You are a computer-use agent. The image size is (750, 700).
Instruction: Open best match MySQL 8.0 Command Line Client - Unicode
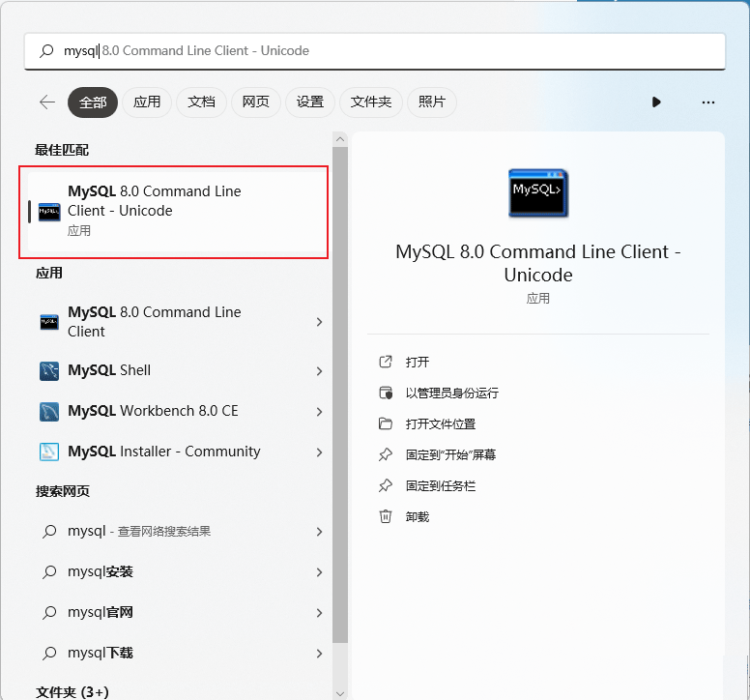(174, 212)
